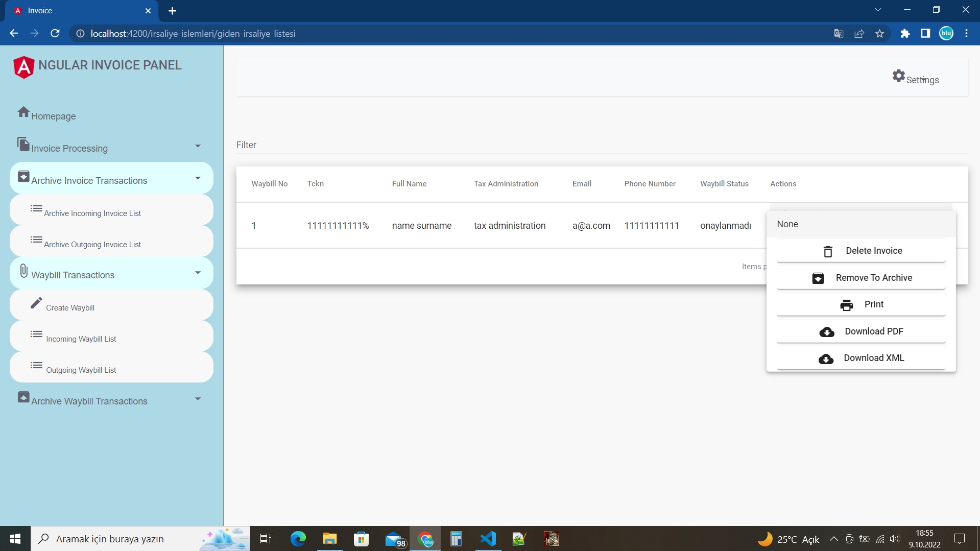Reload the page with the refresh icon

pos(55,34)
